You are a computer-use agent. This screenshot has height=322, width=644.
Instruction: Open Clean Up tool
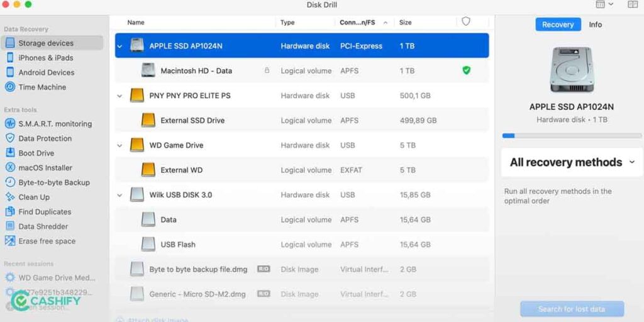(34, 197)
